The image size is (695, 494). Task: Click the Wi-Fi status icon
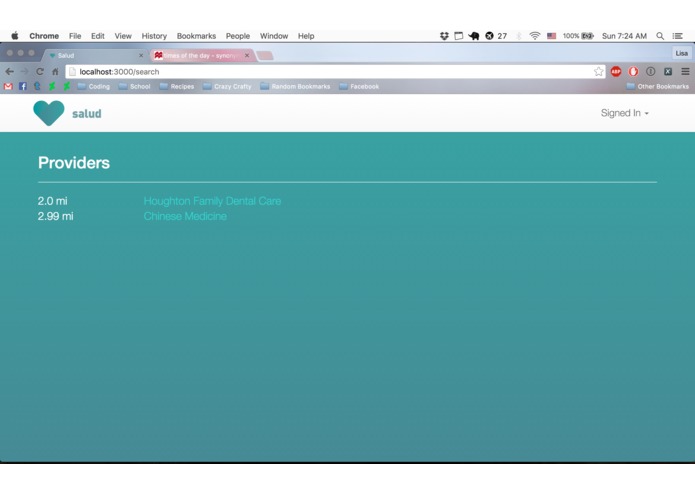coord(535,36)
